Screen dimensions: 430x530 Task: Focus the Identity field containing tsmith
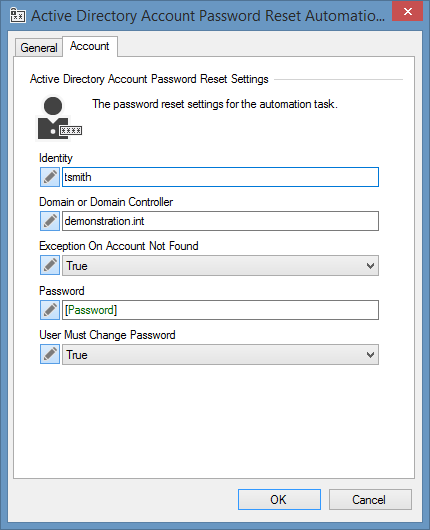pos(220,177)
